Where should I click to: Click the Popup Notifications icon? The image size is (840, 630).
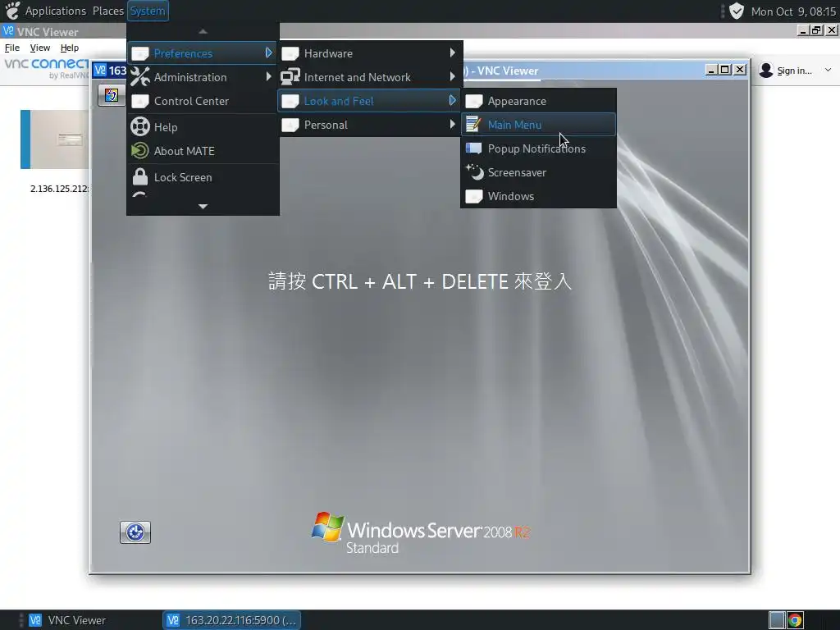pyautogui.click(x=473, y=148)
